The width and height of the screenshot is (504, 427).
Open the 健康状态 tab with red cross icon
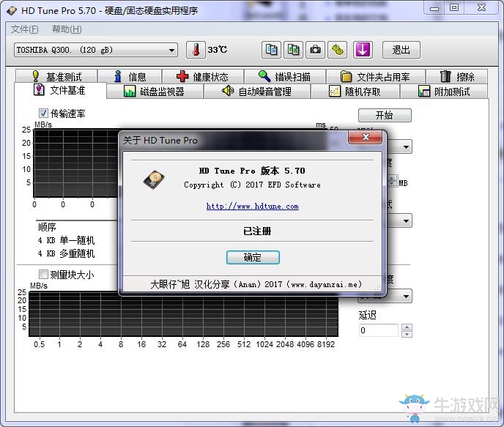point(202,76)
